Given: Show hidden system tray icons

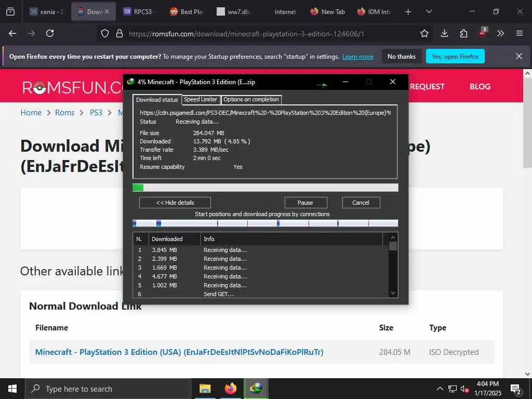Looking at the screenshot, I should coord(440,389).
